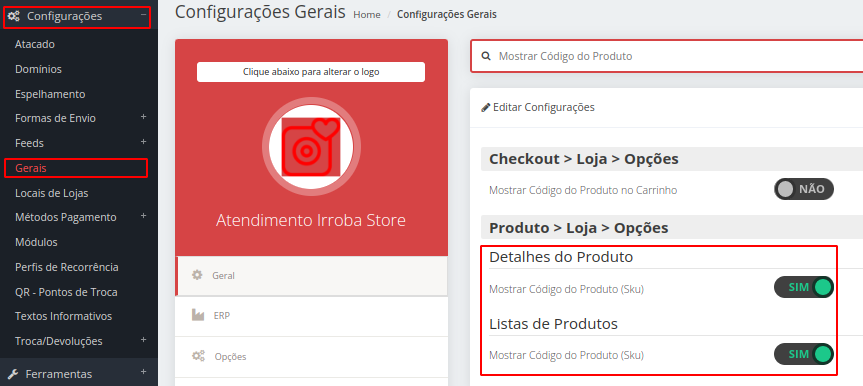The height and width of the screenshot is (386, 863).
Task: Click Detalhes do Produto heading
Action: tap(561, 257)
